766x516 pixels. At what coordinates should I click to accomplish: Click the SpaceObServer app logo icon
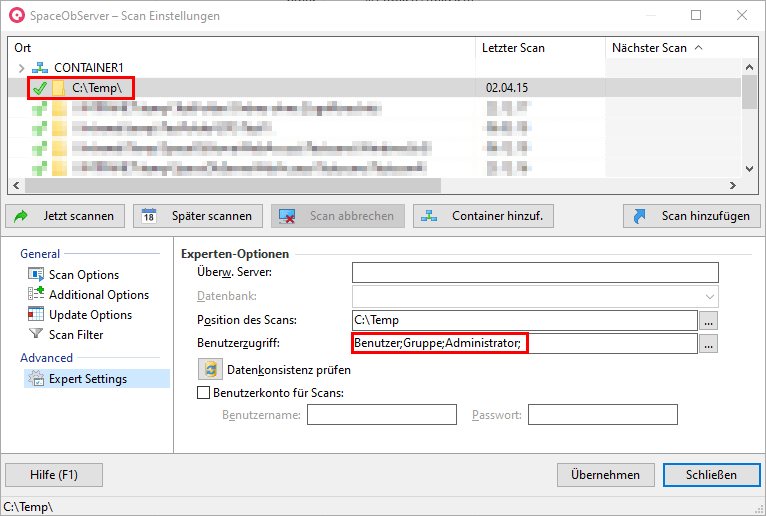pos(17,15)
